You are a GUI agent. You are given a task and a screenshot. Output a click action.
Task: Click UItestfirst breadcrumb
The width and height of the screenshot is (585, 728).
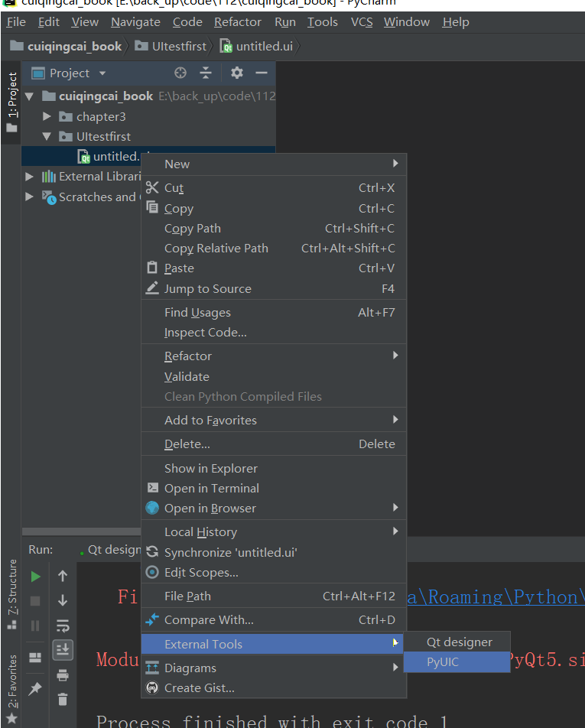171,47
